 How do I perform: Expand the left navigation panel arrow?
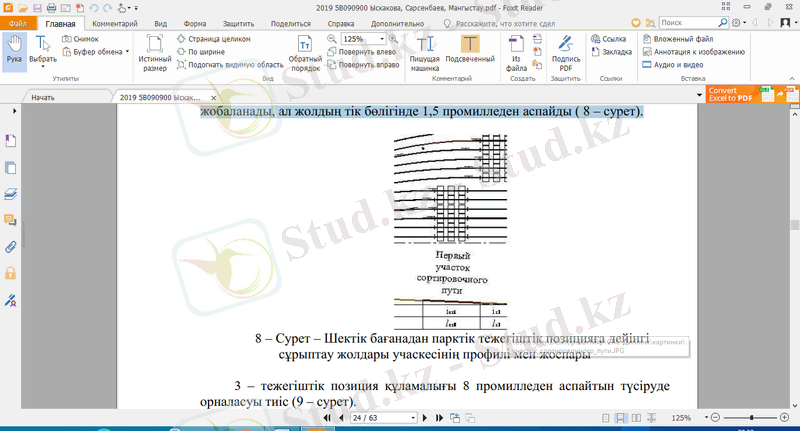tap(14, 111)
